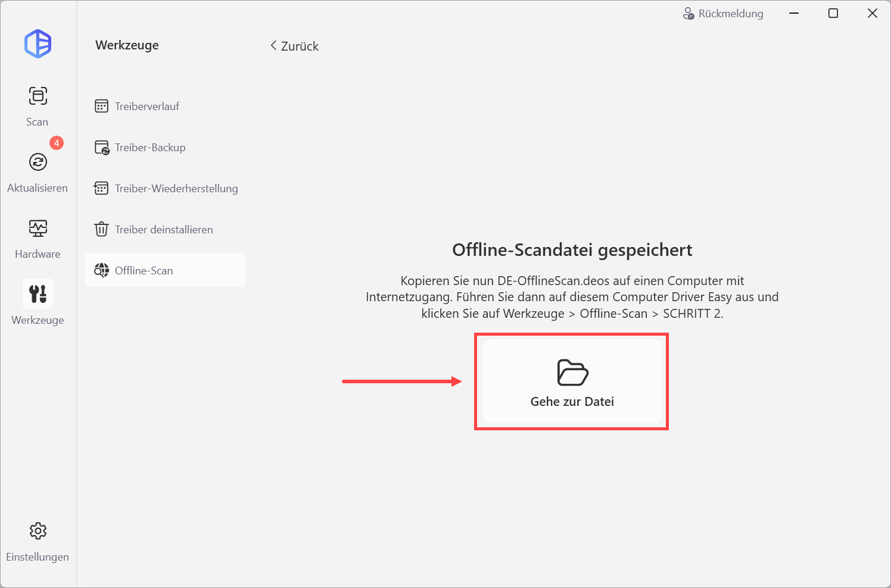Click the Offline-Scan globe icon
The image size is (891, 588).
(102, 270)
